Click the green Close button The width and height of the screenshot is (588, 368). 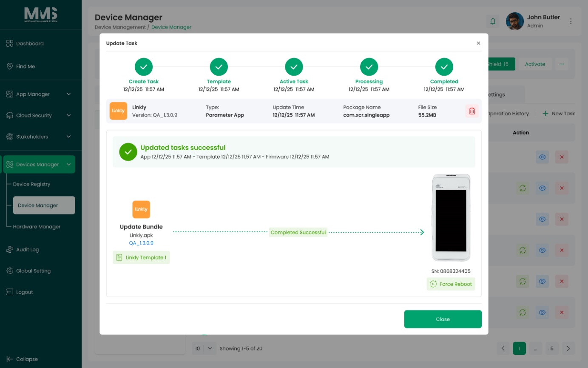pos(443,319)
